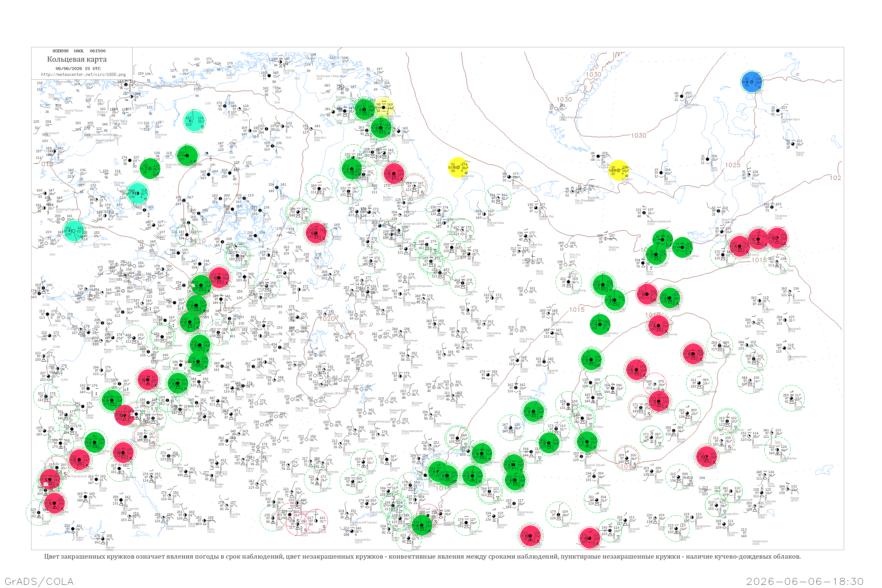Click the header code "QSDD98 UAOL 061500"
Image resolution: width=882 pixels, height=588 pixels.
(x=79, y=51)
